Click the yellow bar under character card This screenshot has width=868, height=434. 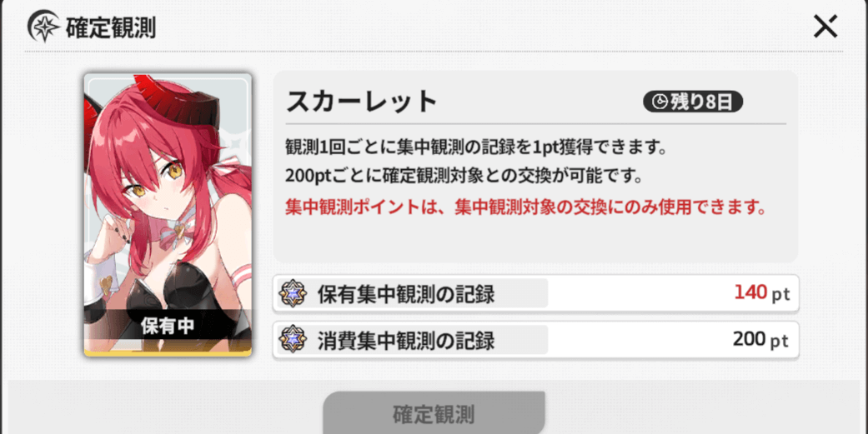click(168, 352)
